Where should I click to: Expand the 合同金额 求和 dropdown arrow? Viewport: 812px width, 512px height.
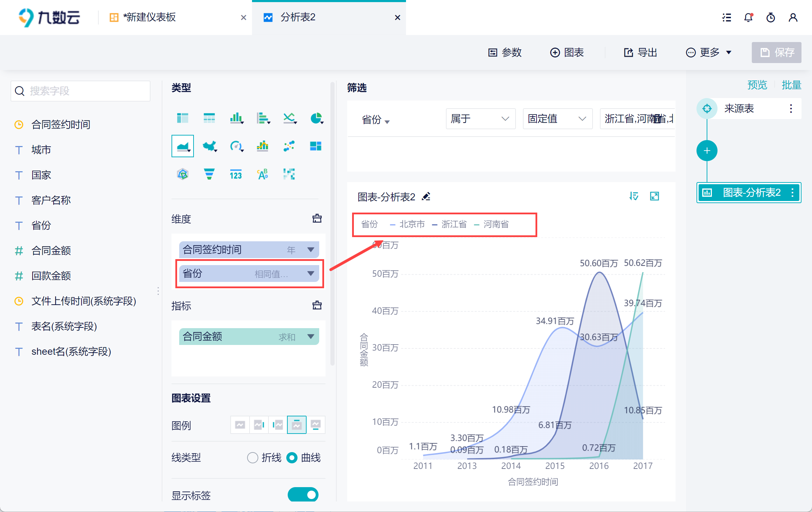point(310,337)
